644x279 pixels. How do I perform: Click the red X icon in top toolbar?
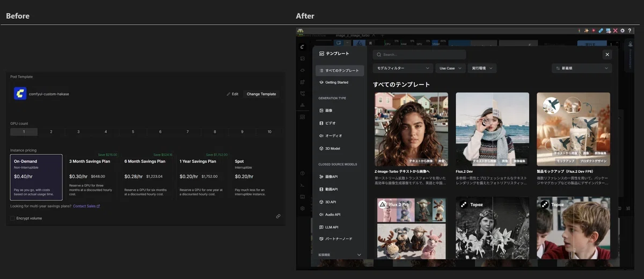point(616,31)
